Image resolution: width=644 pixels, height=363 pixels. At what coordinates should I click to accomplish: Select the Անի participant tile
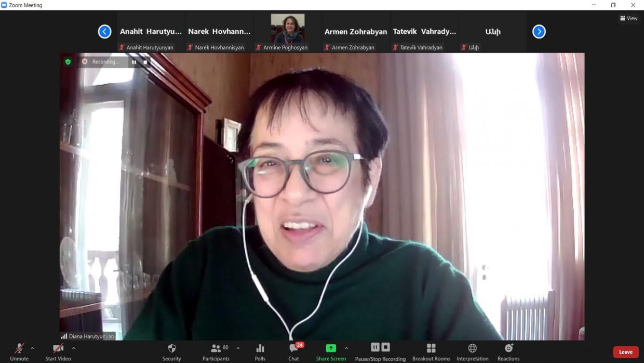click(493, 32)
